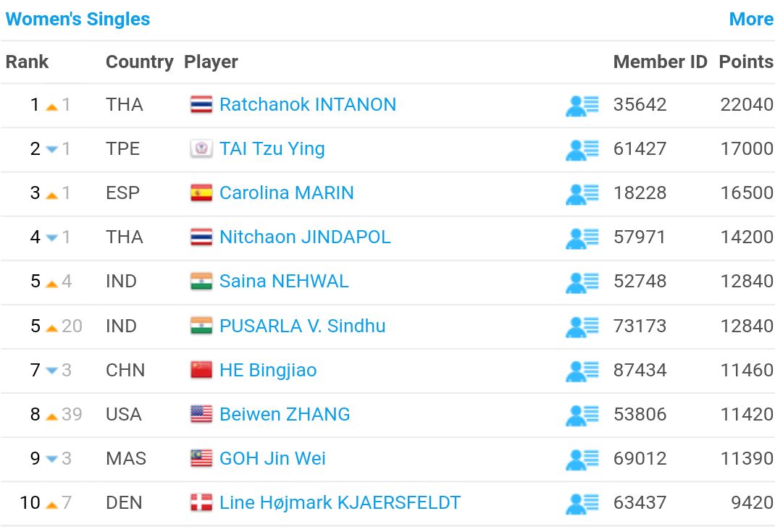Open TAI Tzu Ying's profile card icon
Screen dimensions: 775x532
pos(582,150)
